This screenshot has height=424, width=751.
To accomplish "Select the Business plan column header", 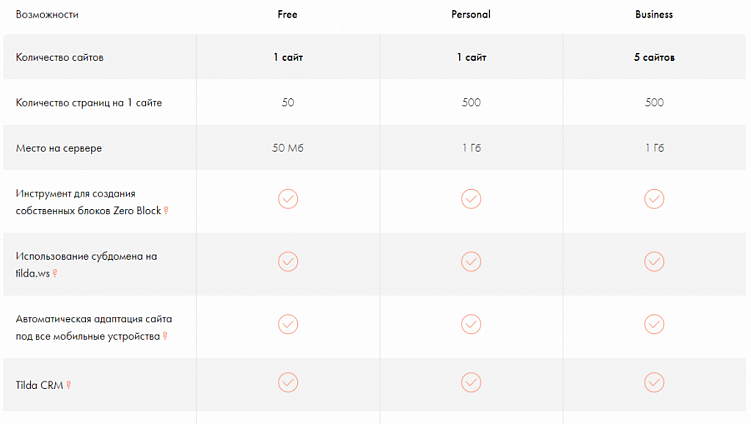I will [654, 15].
